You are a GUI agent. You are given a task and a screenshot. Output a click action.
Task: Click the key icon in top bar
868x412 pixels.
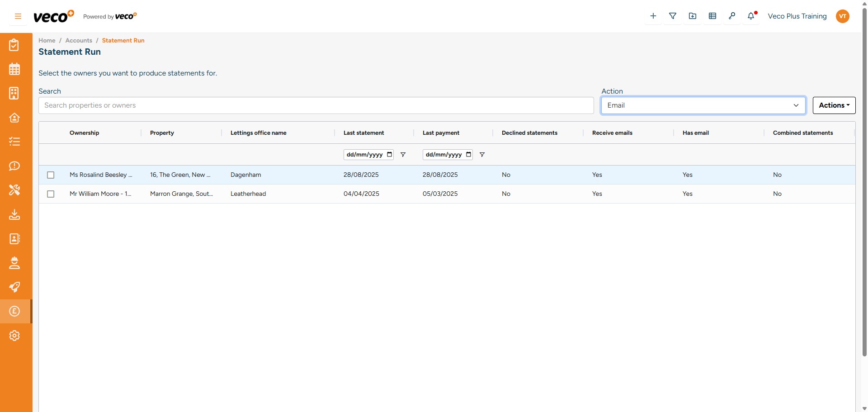tap(731, 16)
